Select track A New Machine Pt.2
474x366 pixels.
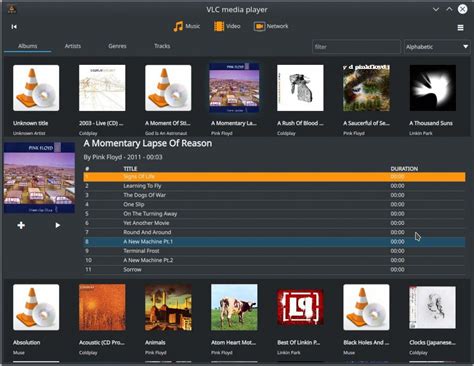click(x=274, y=260)
